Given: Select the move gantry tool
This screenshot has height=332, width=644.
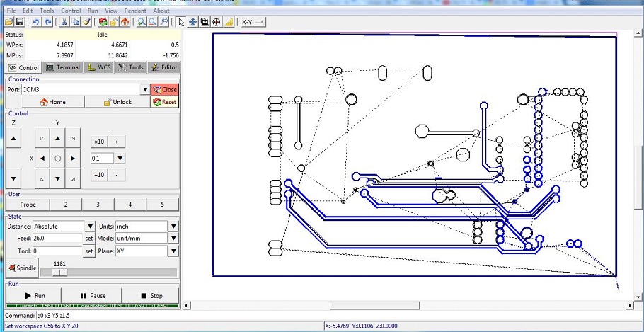Looking at the screenshot, I should pos(205,22).
